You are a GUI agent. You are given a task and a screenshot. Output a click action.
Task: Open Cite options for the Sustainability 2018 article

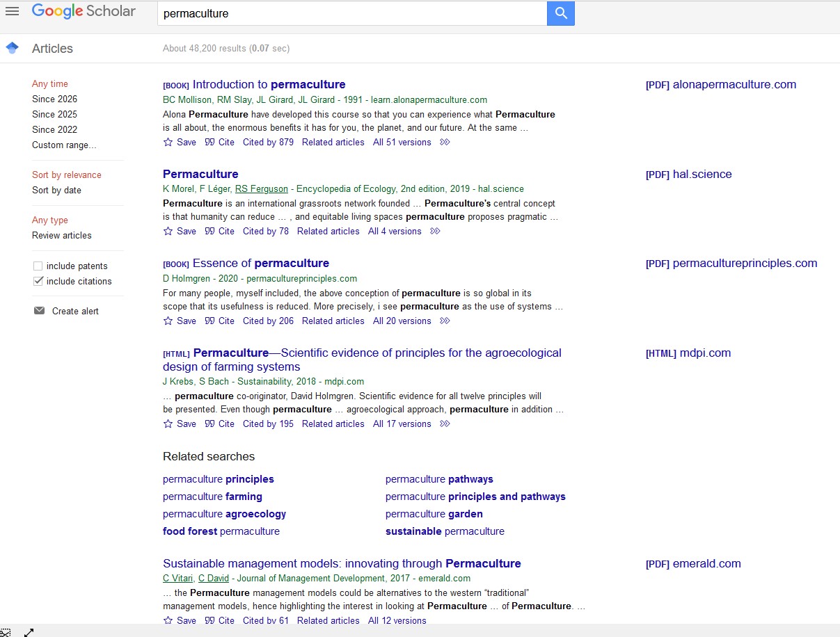pos(219,424)
